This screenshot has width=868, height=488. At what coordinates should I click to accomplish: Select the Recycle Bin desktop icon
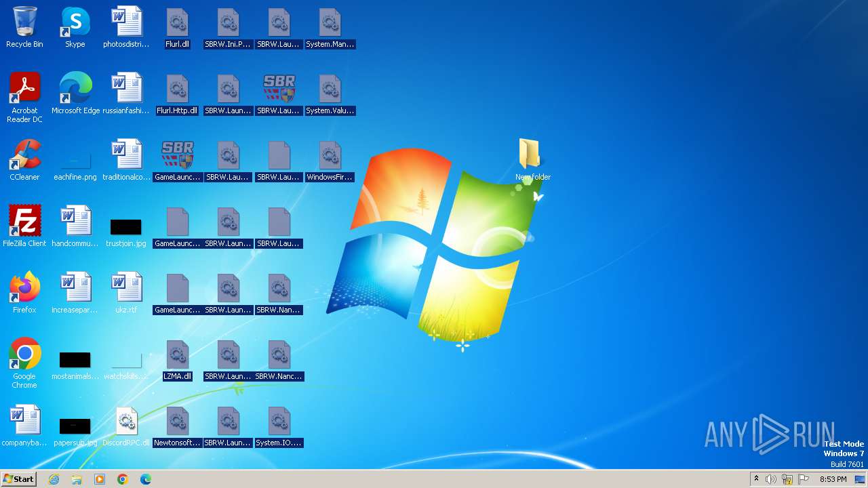pos(24,27)
